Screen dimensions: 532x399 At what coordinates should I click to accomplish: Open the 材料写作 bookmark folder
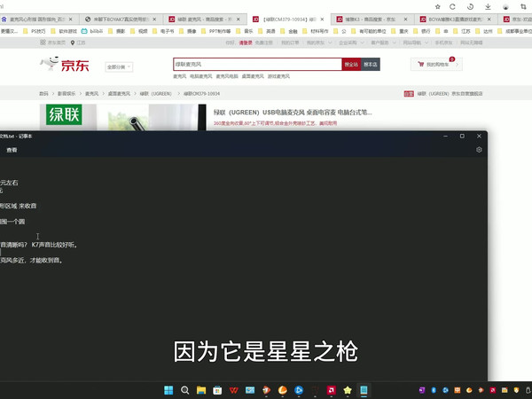(x=316, y=31)
